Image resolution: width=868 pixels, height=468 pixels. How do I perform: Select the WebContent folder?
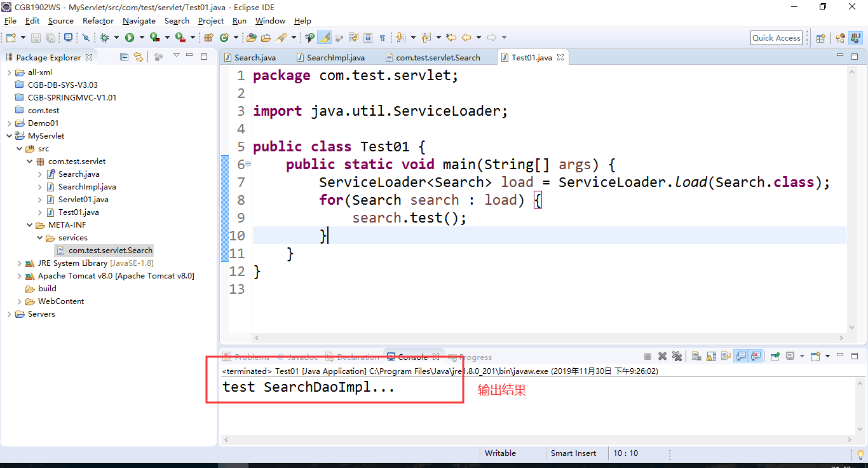(61, 301)
